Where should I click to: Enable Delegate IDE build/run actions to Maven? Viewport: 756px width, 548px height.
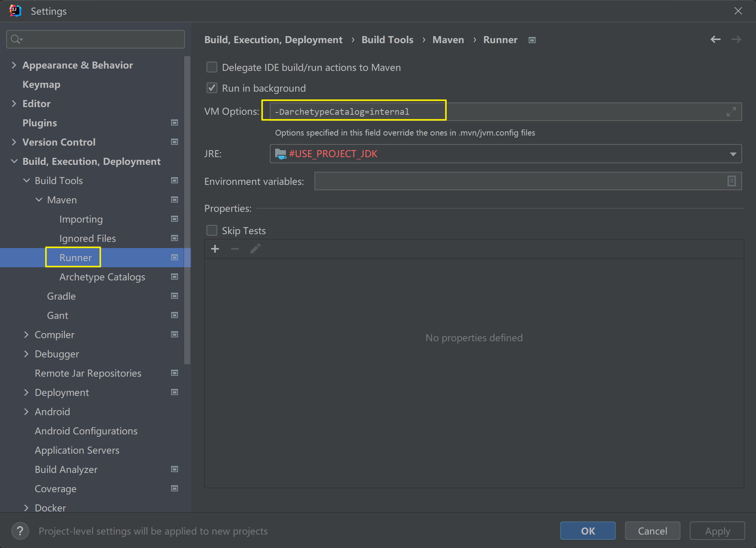click(x=212, y=67)
